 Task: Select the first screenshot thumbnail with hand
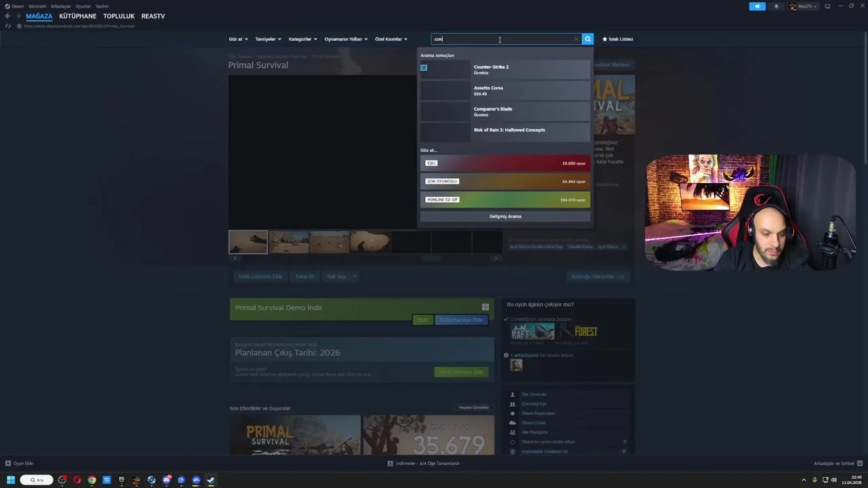point(248,242)
